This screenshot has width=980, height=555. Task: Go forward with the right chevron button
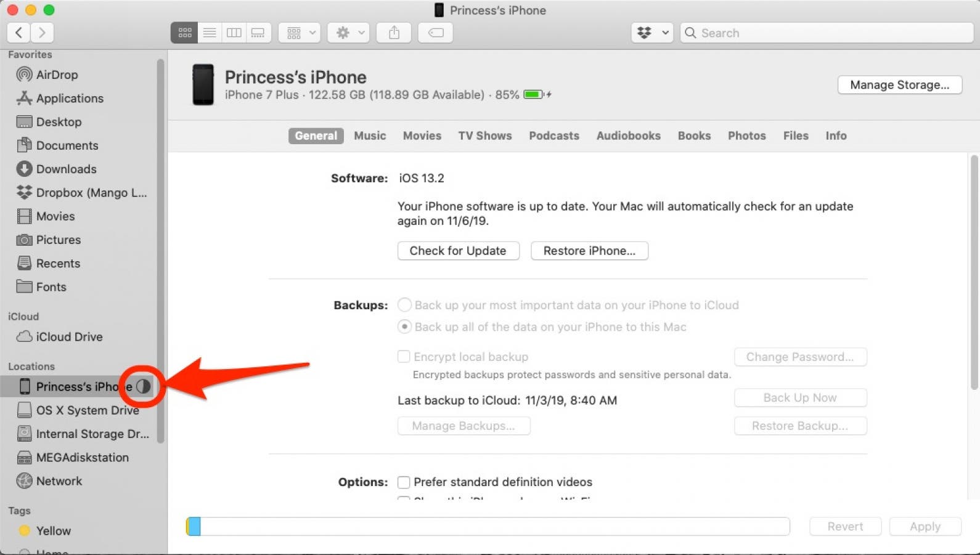42,33
